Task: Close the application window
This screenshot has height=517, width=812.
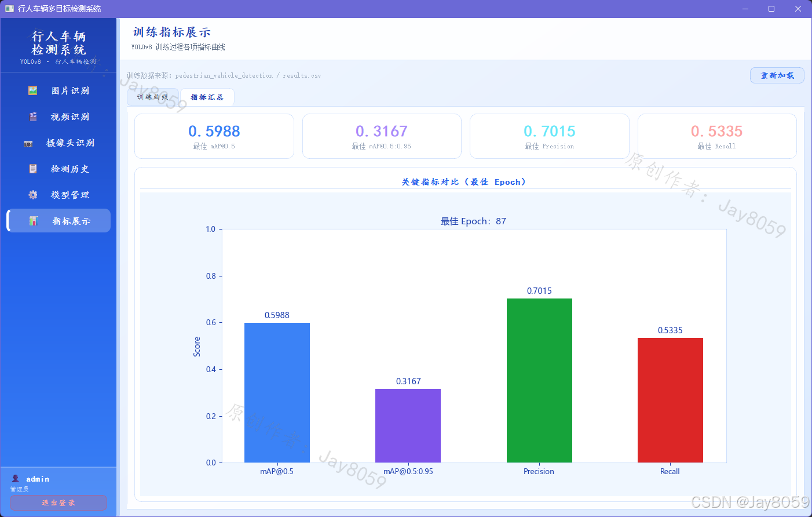Action: [798, 9]
